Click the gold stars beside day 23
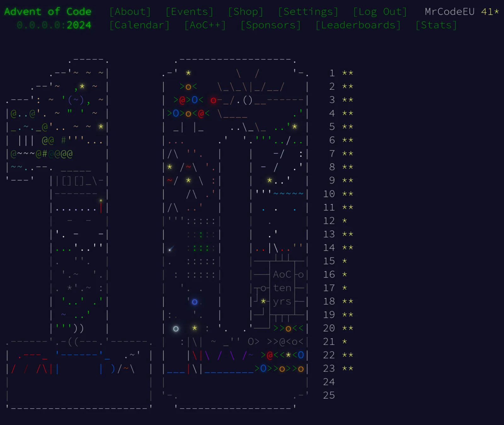The image size is (504, 425). 348,368
